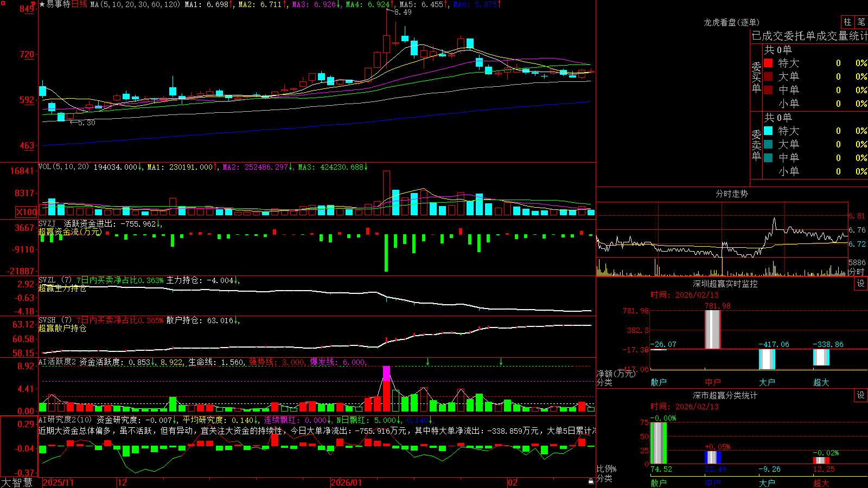Viewport: 868px width, 488px height.
Task: Click the 大智慧 logo
Action: click(17, 482)
